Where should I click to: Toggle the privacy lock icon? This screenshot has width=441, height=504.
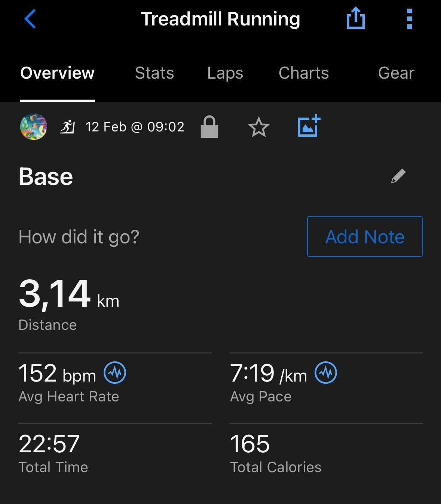[209, 127]
